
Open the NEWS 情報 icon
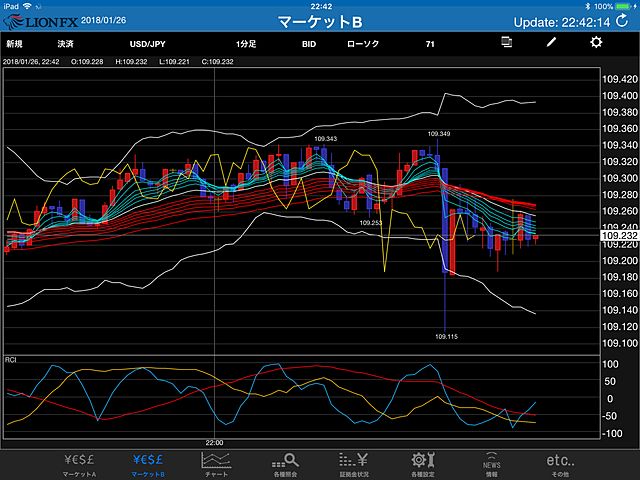click(x=492, y=463)
